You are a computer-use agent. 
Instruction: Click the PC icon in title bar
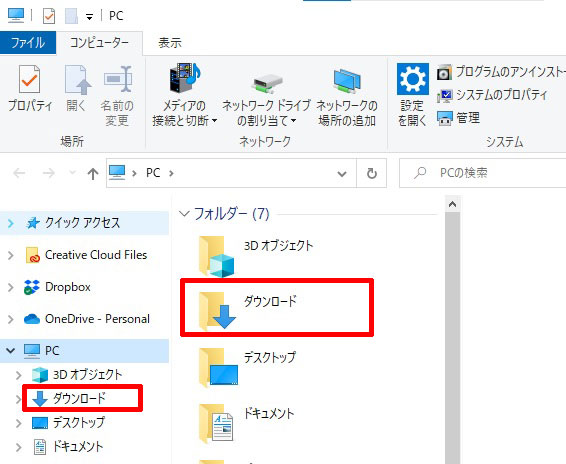(16, 15)
